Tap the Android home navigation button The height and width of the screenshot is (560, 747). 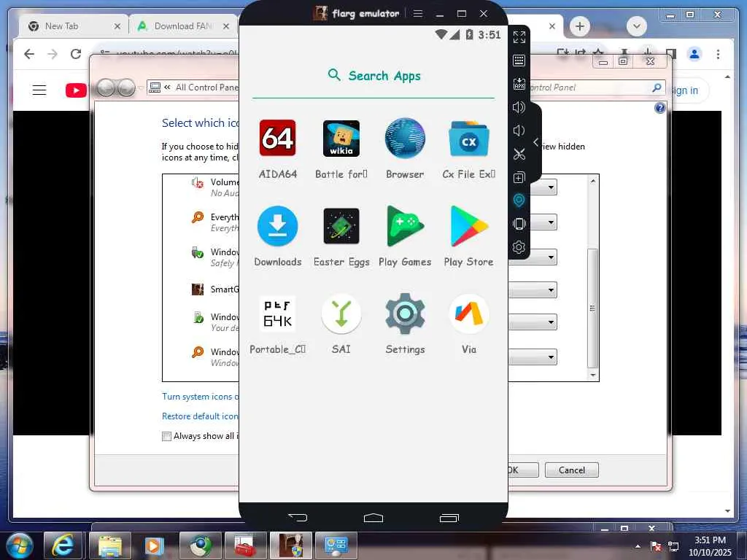(373, 518)
